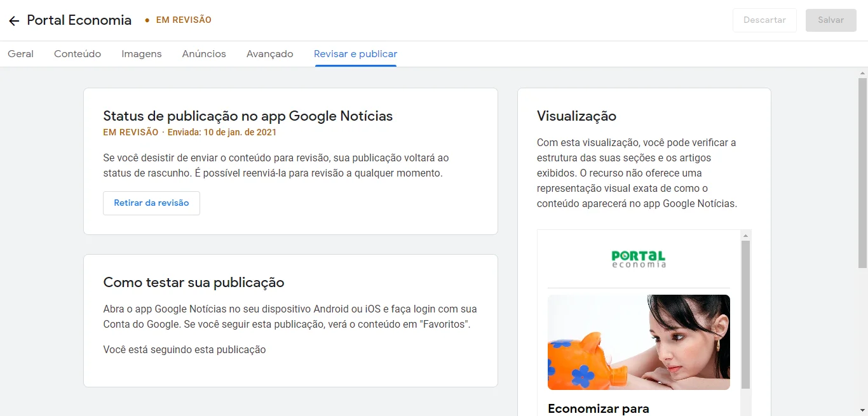Screen dimensions: 868x416
Task: Click the 'Status de publicação no app Google Notícias' heading
Action: [x=248, y=116]
